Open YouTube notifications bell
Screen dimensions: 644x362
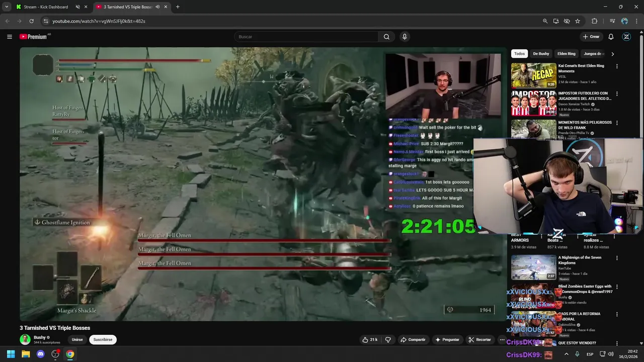click(611, 37)
